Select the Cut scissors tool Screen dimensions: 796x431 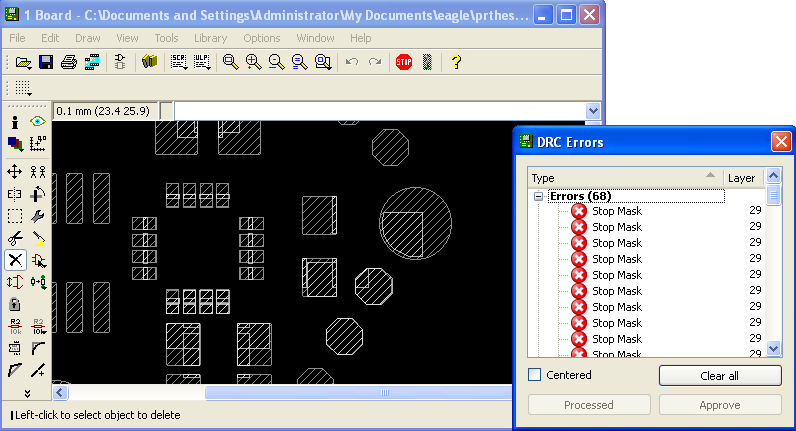click(x=15, y=238)
